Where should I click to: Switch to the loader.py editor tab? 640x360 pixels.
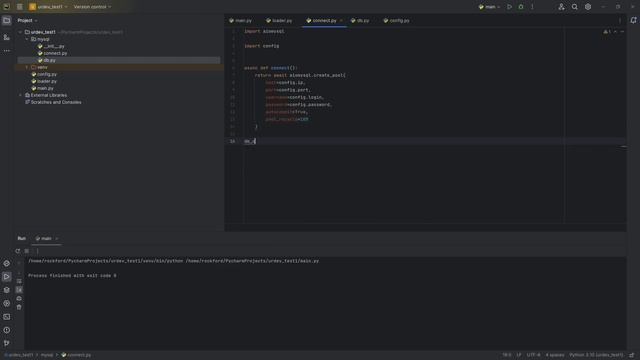(x=279, y=20)
